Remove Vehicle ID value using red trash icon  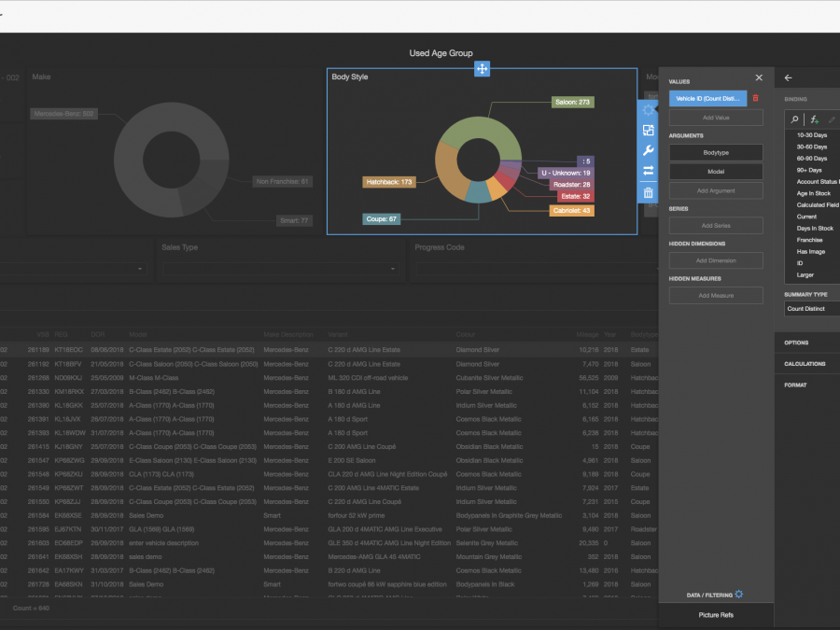click(x=754, y=97)
